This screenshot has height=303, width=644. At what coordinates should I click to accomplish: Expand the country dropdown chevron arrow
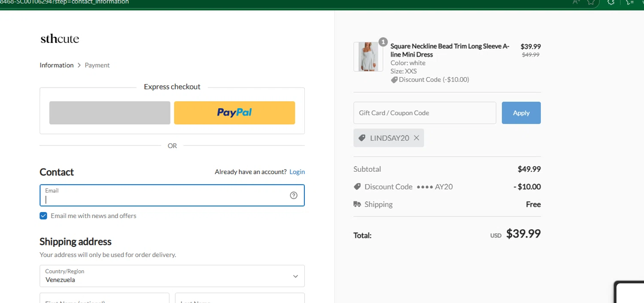[295, 276]
